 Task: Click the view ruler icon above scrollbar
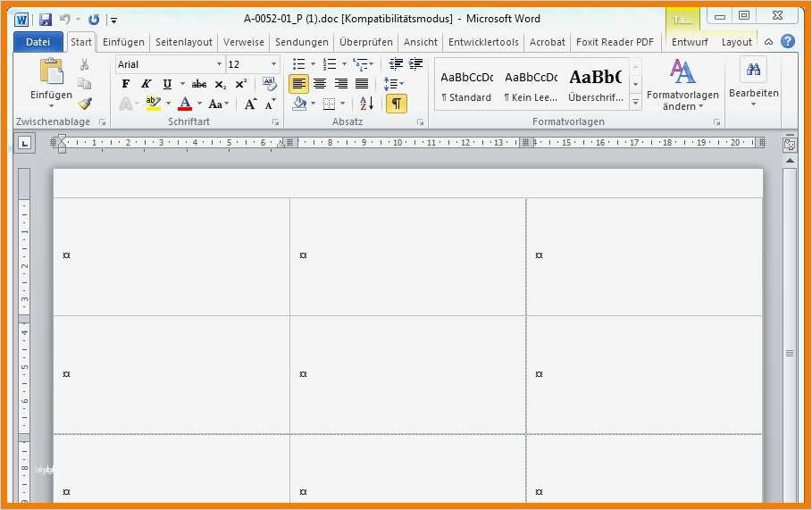point(790,146)
